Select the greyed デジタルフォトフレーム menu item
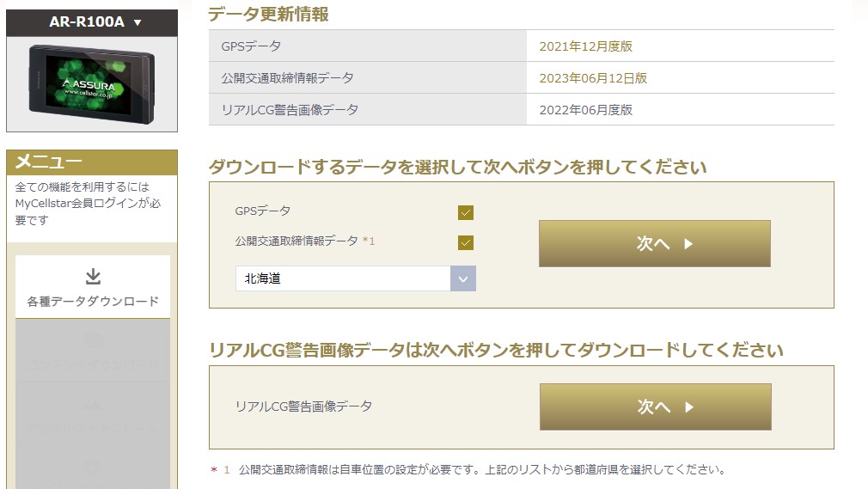868x489 pixels. 93,413
